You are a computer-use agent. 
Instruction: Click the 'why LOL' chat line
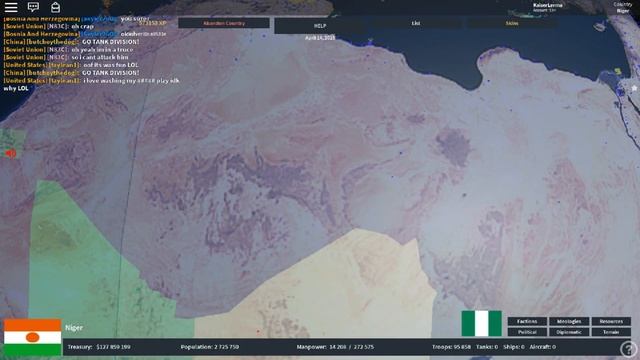16,88
